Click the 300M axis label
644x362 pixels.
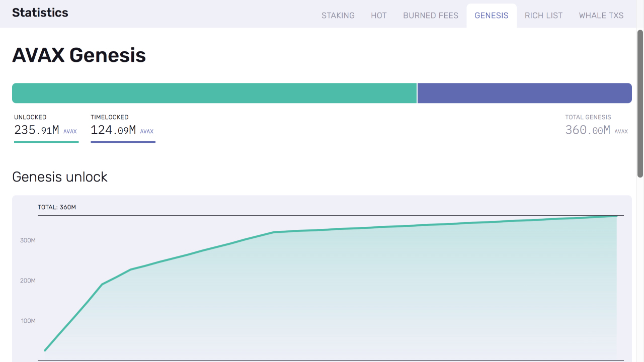coord(28,240)
